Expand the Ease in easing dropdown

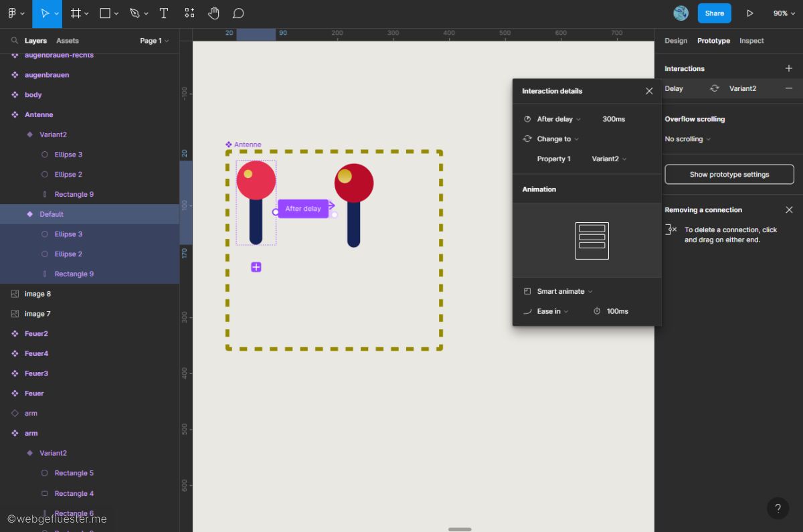552,311
